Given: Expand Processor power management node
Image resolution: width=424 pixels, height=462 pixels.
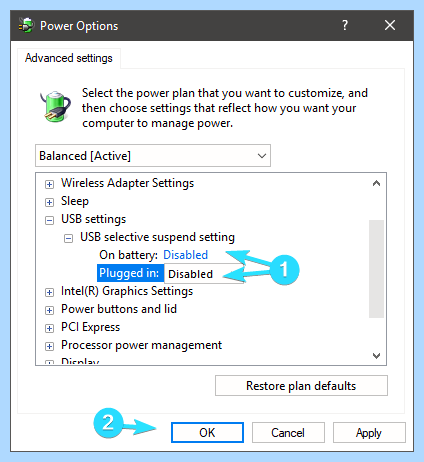Looking at the screenshot, I should coord(49,346).
